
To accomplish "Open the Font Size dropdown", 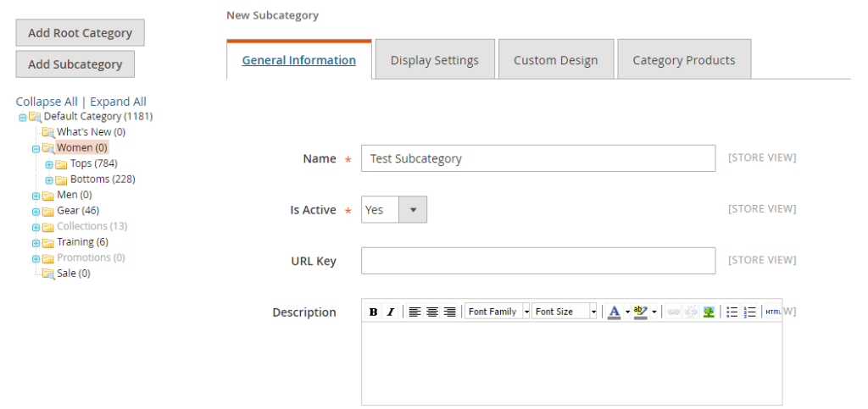I will tap(565, 312).
